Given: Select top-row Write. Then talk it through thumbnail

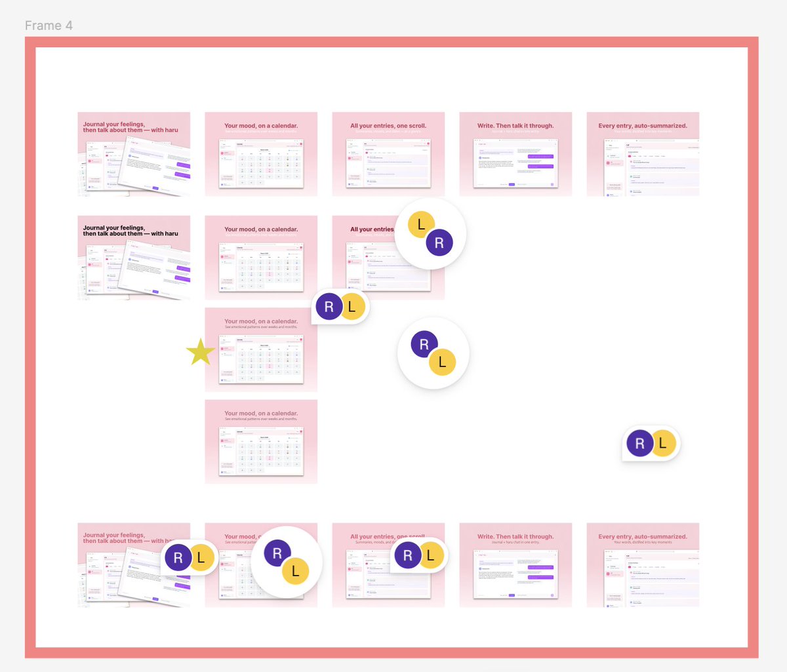Looking at the screenshot, I should point(515,154).
